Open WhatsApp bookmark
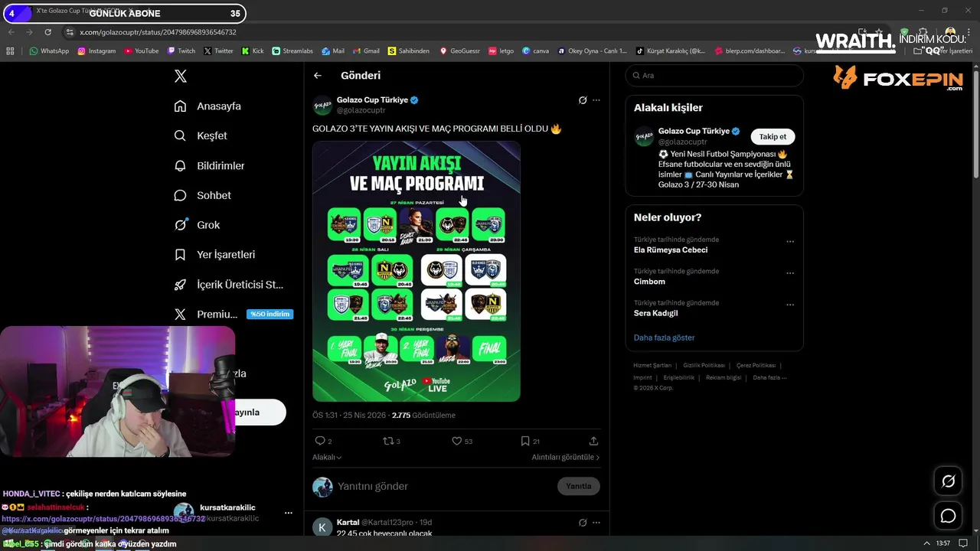Image resolution: width=980 pixels, height=551 pixels. (49, 51)
